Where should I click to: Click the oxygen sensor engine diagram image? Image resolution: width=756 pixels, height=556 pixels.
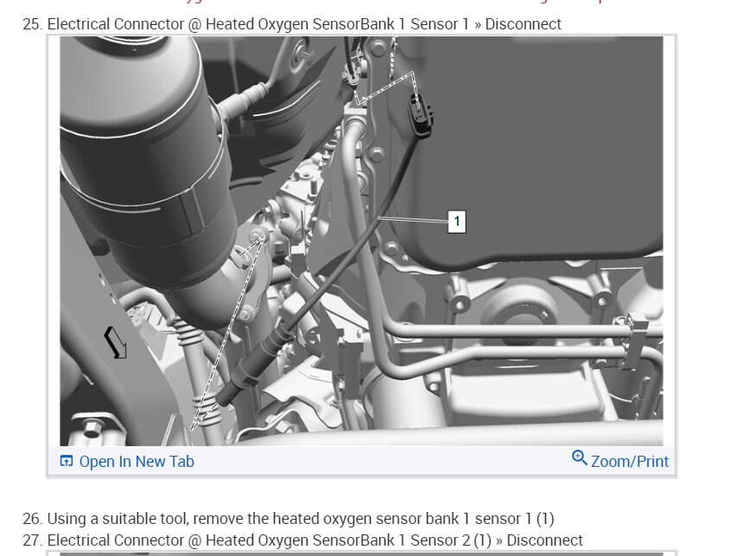pos(361,241)
